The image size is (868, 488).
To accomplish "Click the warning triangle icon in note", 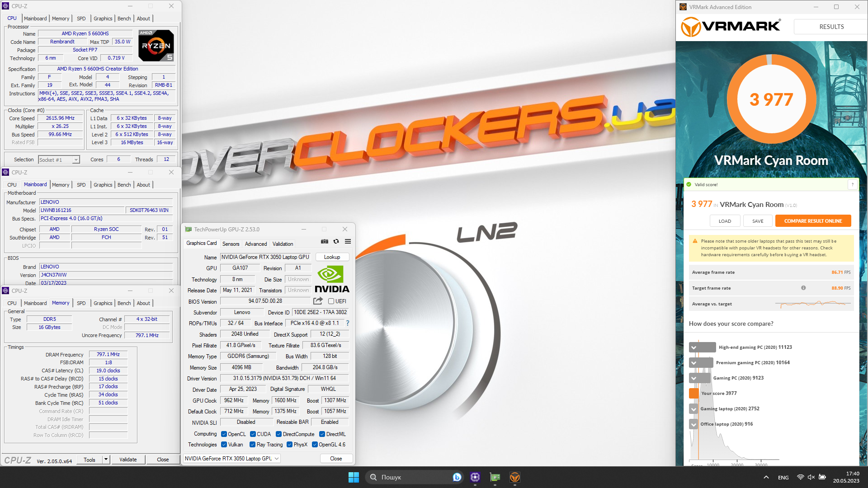I will (695, 241).
